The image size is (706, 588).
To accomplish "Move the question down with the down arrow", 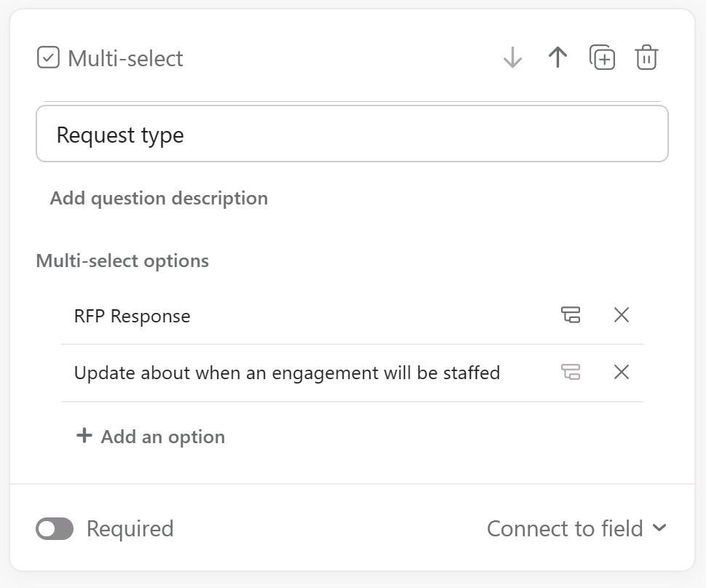I will pos(512,57).
